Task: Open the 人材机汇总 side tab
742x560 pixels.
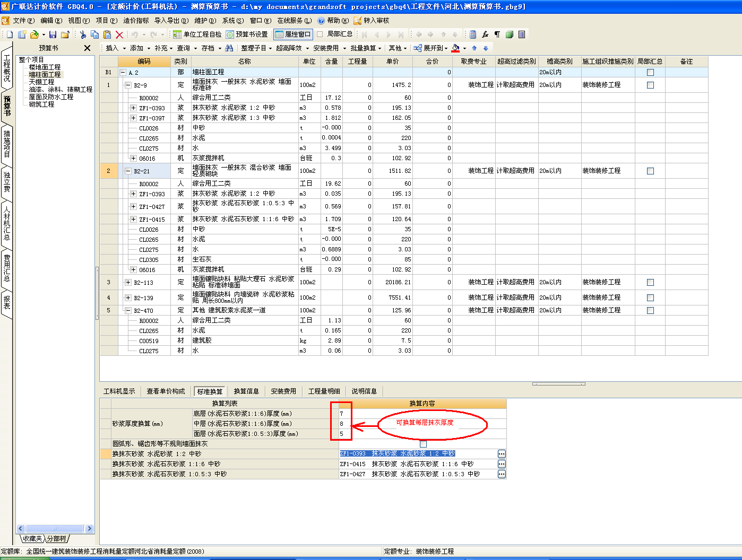Action: [x=7, y=223]
